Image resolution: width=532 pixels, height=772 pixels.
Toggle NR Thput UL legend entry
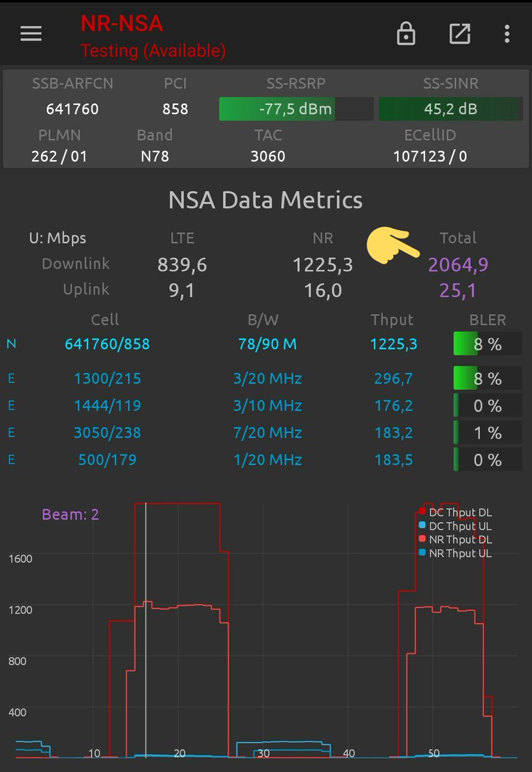(455, 553)
